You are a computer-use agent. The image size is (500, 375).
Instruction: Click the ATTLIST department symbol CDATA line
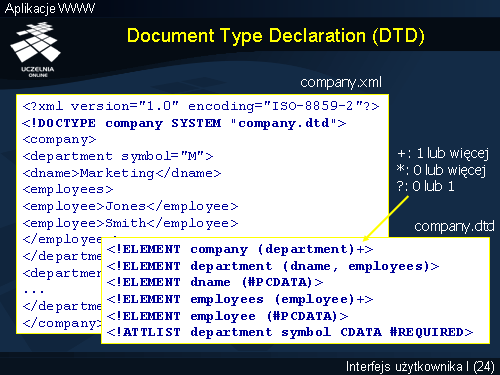point(290,332)
